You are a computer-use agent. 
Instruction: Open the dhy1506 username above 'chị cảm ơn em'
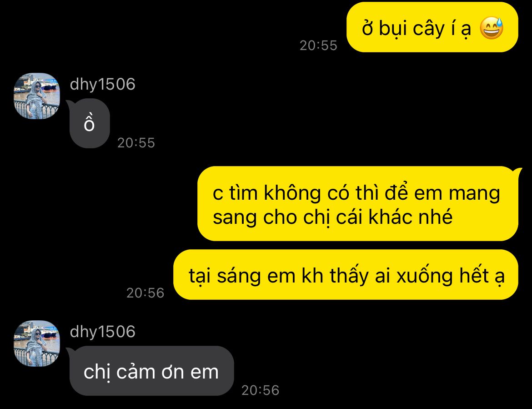[102, 332]
